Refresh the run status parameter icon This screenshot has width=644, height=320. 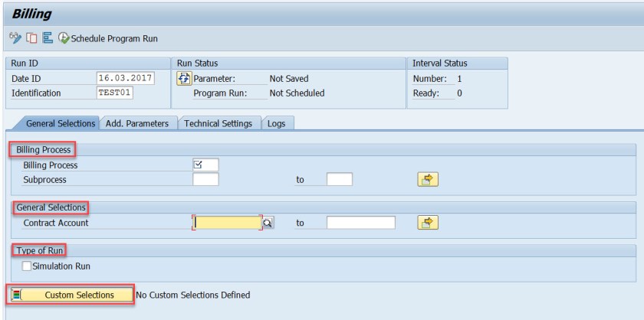[184, 78]
